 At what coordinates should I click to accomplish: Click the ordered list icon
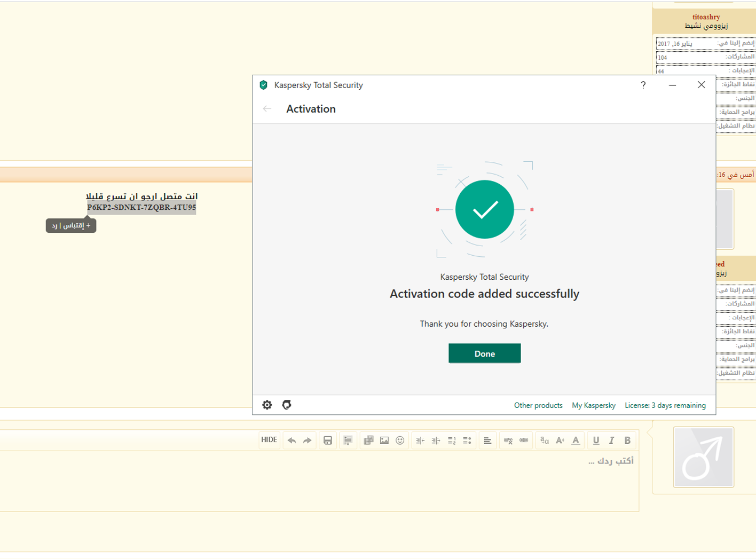click(452, 440)
